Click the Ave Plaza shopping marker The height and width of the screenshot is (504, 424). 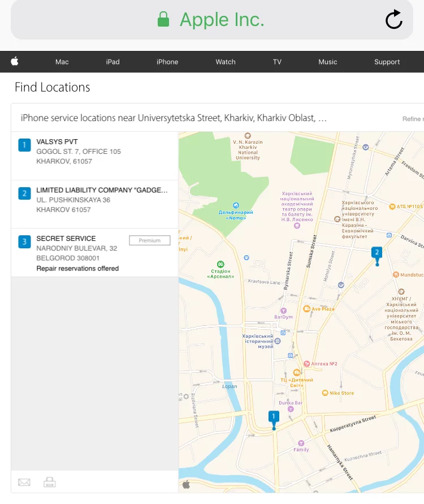(307, 309)
